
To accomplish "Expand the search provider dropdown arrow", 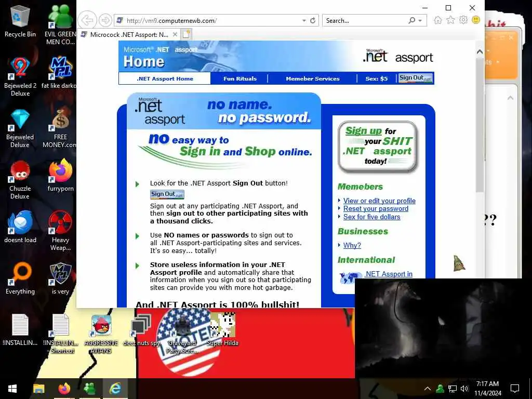I will (420, 21).
